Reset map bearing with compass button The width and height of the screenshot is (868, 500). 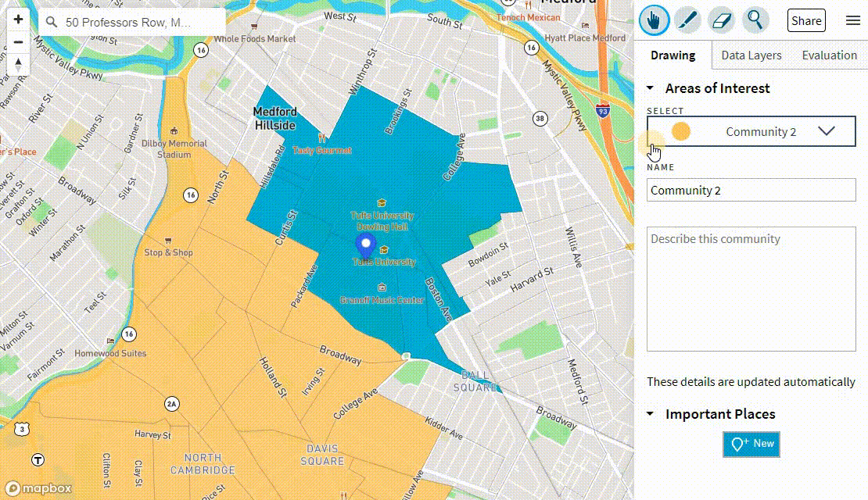[19, 64]
